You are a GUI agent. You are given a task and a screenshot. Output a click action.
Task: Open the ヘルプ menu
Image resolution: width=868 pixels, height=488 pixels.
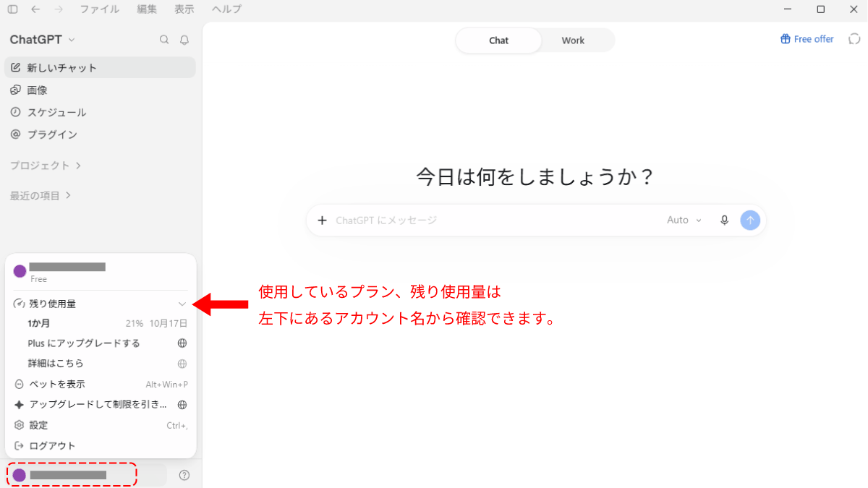coord(226,9)
